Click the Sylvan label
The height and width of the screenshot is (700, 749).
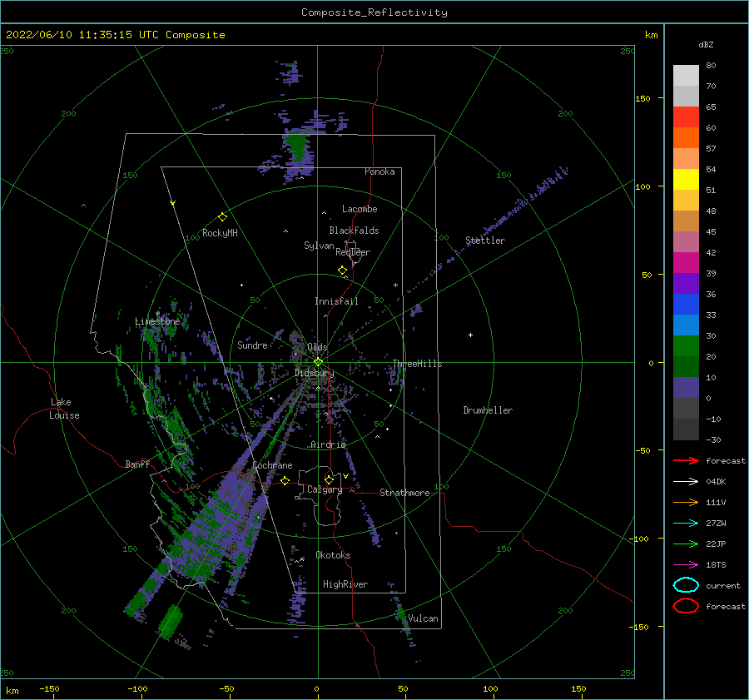319,246
